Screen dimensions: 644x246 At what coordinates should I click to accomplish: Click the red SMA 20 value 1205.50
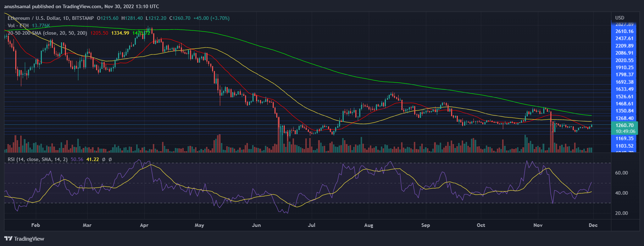[x=99, y=33]
